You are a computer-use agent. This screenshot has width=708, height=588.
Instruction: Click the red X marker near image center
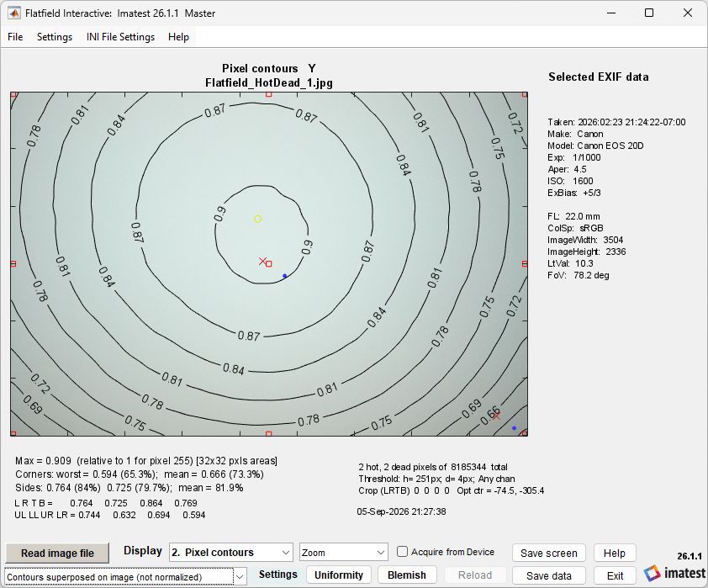click(262, 261)
